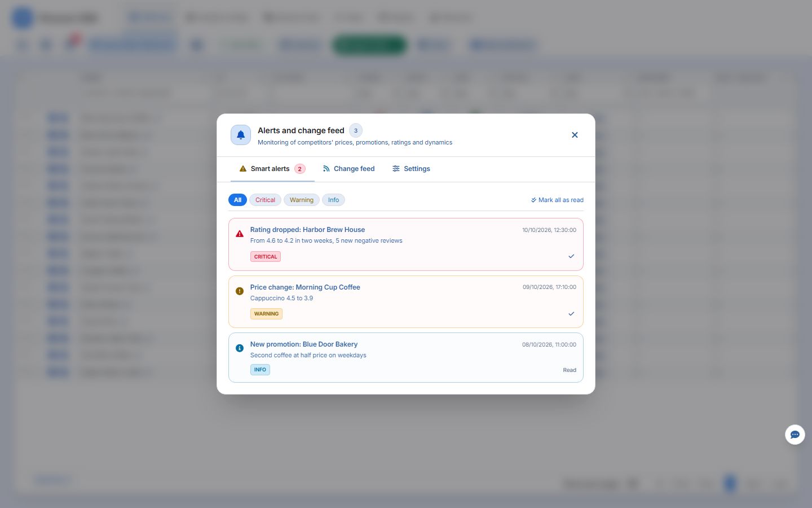
Task: Filter alerts by Critical
Action: 265,200
